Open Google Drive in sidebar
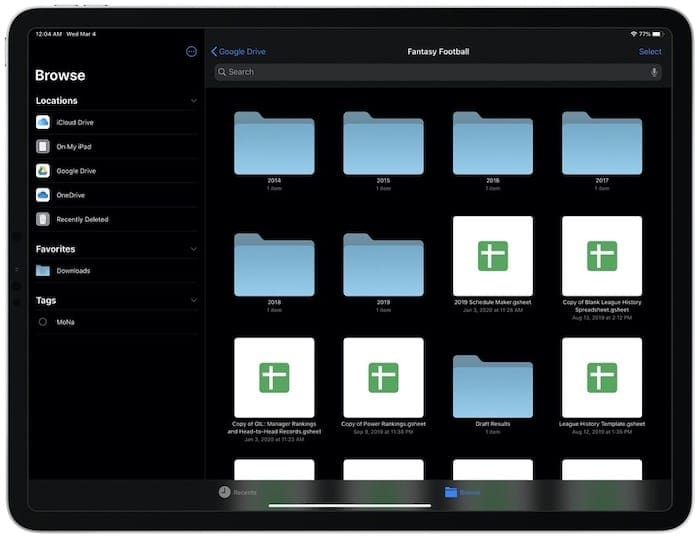 [x=76, y=171]
